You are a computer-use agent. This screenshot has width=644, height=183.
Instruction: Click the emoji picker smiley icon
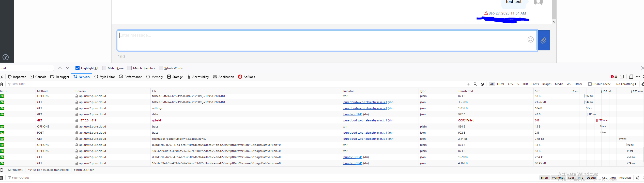point(530,39)
